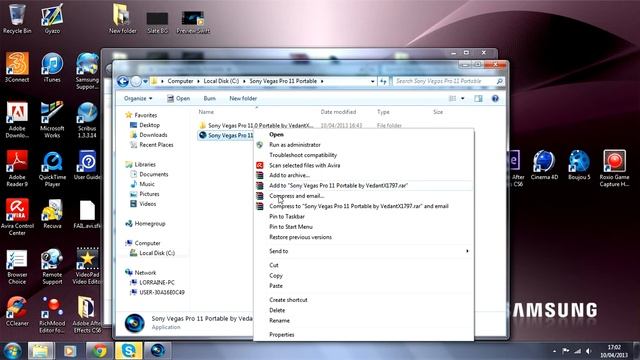Open Adobe Download desktop shortcut

pos(17,120)
